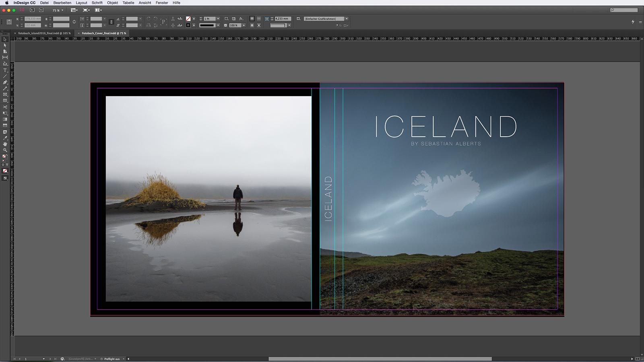The image size is (644, 362).
Task: Select the Type tool
Action: click(x=5, y=70)
